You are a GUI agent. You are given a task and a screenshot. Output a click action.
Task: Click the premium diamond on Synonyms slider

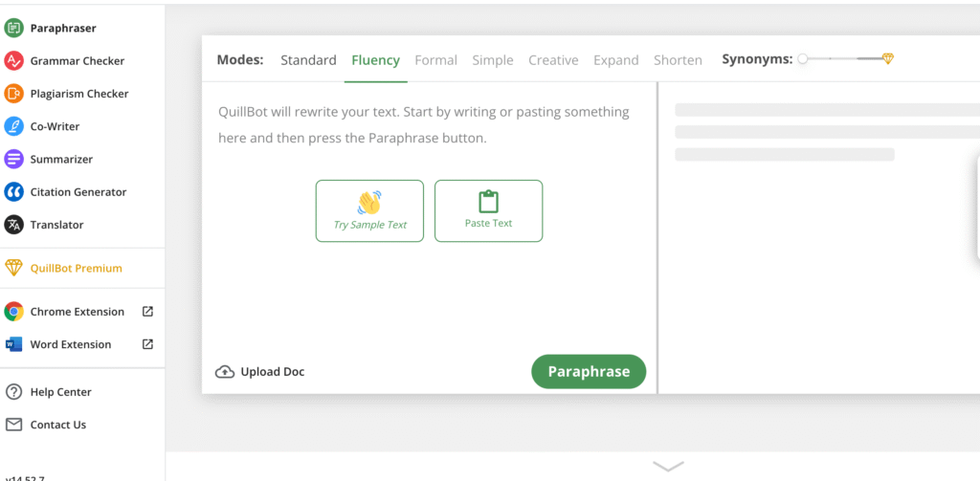coord(888,58)
